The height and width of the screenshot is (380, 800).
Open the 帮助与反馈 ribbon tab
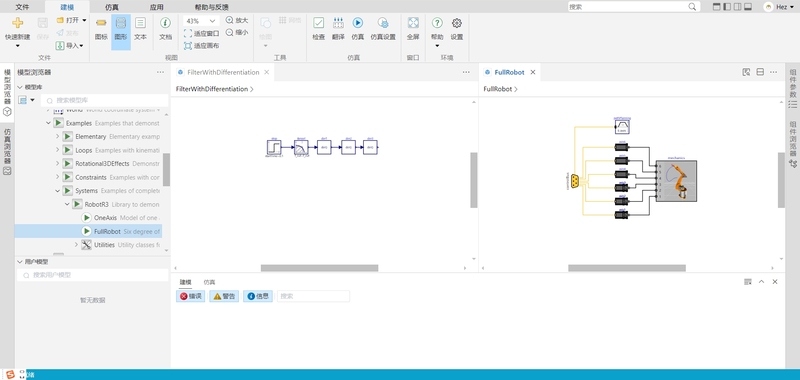point(211,7)
